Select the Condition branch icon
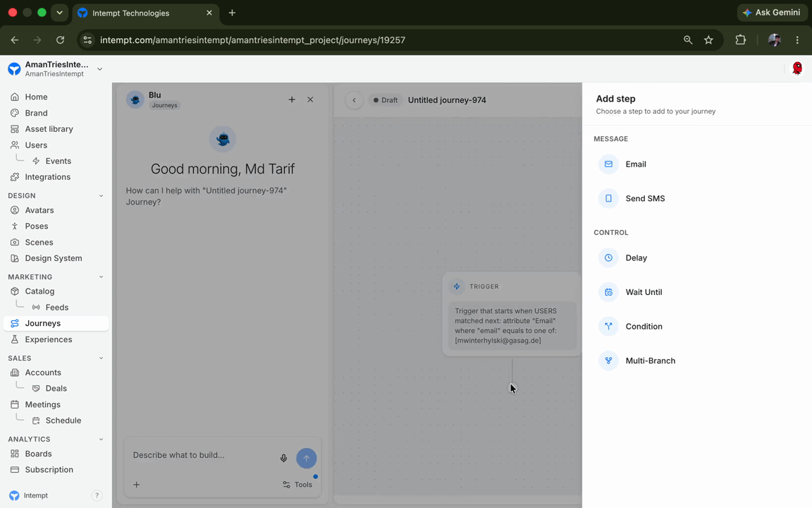812x508 pixels. (x=608, y=327)
